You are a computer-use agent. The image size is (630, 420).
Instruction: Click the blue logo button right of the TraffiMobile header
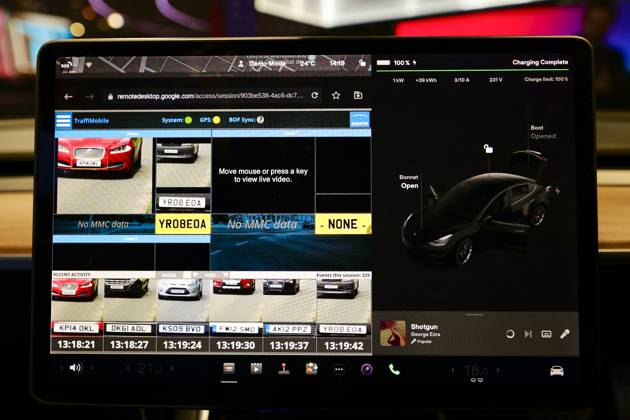point(360,120)
